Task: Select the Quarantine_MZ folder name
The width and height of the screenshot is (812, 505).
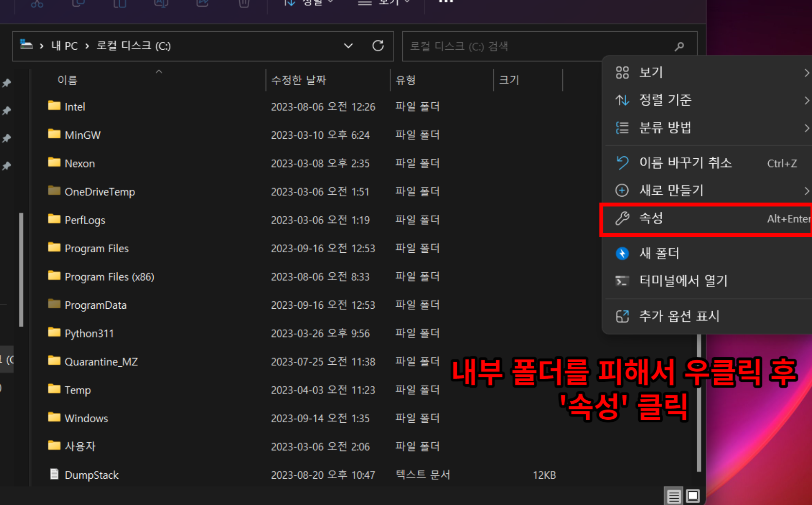Action: coord(101,362)
